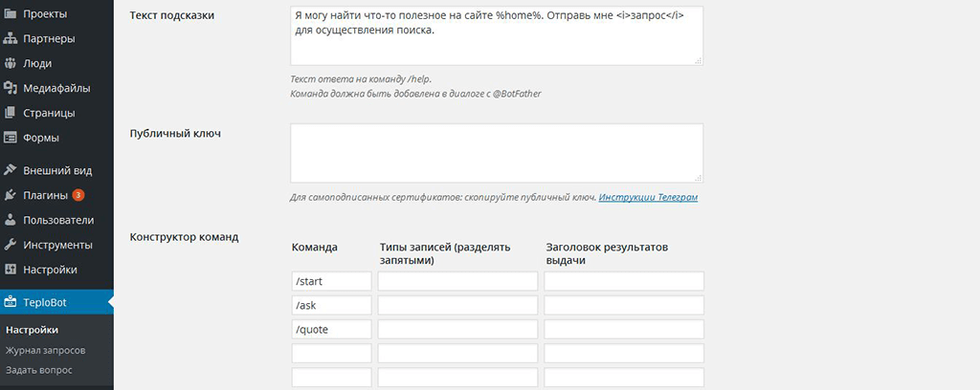Screen dimensions: 980x390
Task: Open the Инструменты menu item
Action: tap(56, 246)
